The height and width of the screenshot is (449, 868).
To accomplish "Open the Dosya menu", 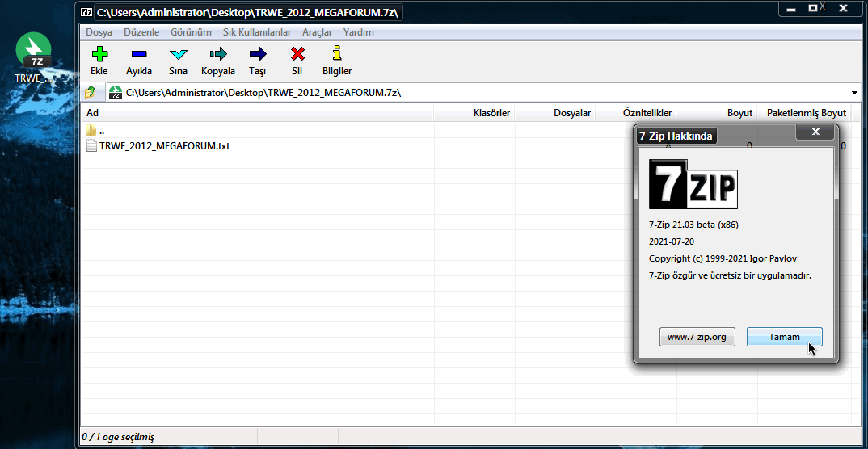I will point(99,32).
